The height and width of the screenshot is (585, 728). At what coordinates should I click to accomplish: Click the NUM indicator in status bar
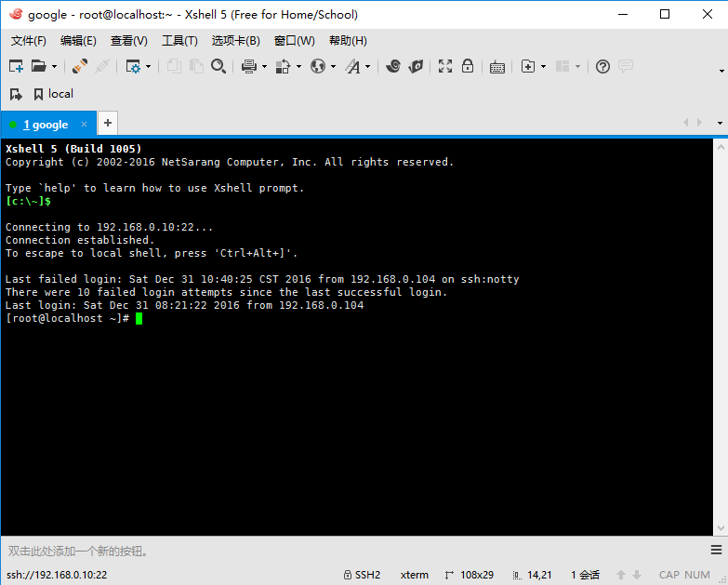click(x=697, y=575)
